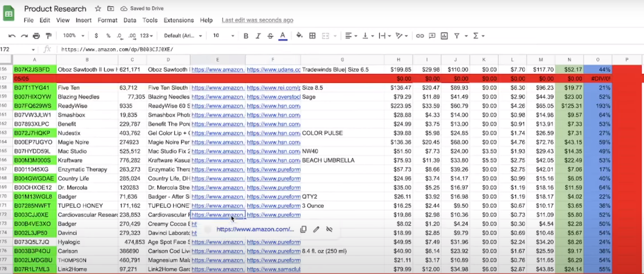Open the amazon.com link in the popup
The image size is (644, 274).
[x=255, y=229]
